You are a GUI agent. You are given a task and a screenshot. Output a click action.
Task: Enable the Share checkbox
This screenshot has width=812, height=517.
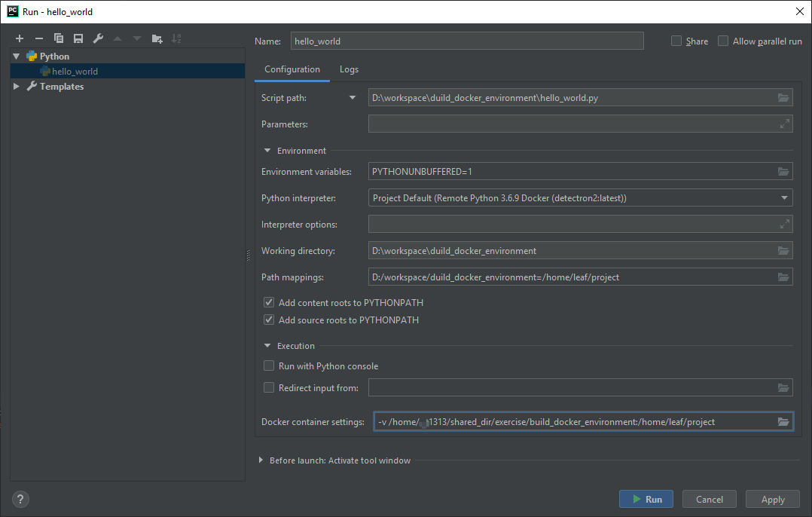pyautogui.click(x=676, y=41)
